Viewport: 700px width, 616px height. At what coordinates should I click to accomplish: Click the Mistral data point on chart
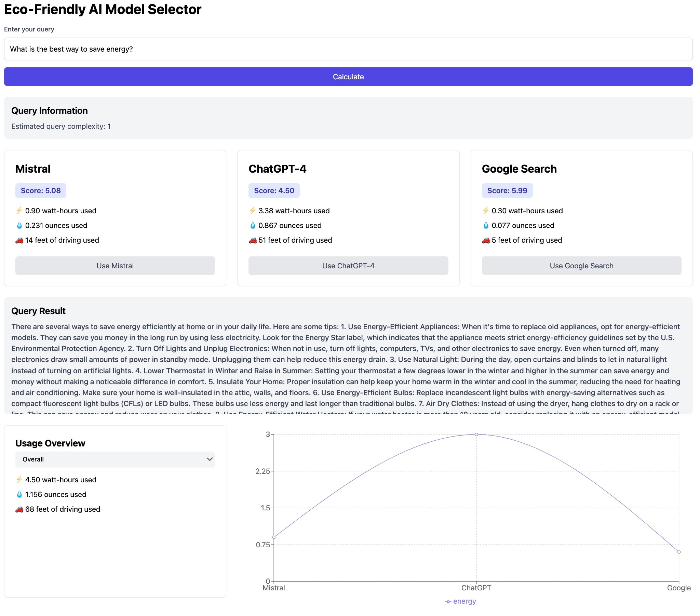tap(274, 537)
